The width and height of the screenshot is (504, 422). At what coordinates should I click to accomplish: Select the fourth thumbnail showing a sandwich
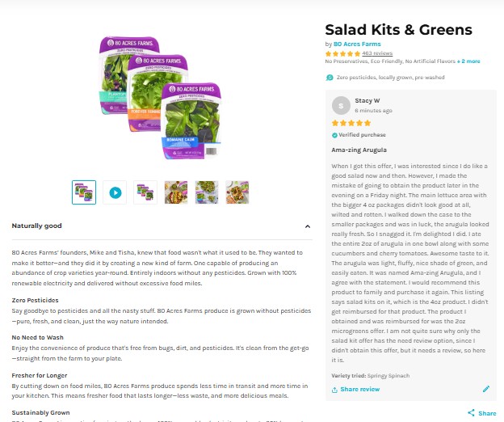pos(176,192)
